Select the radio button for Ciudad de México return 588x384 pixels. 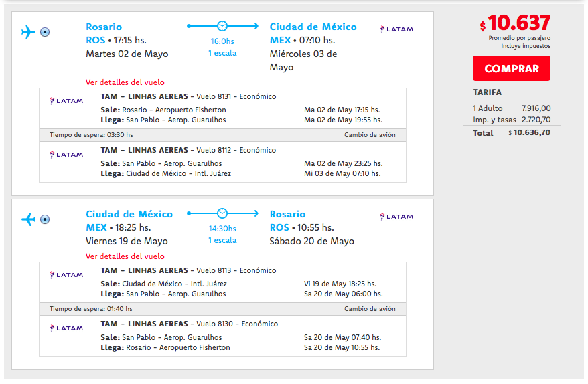tap(45, 219)
